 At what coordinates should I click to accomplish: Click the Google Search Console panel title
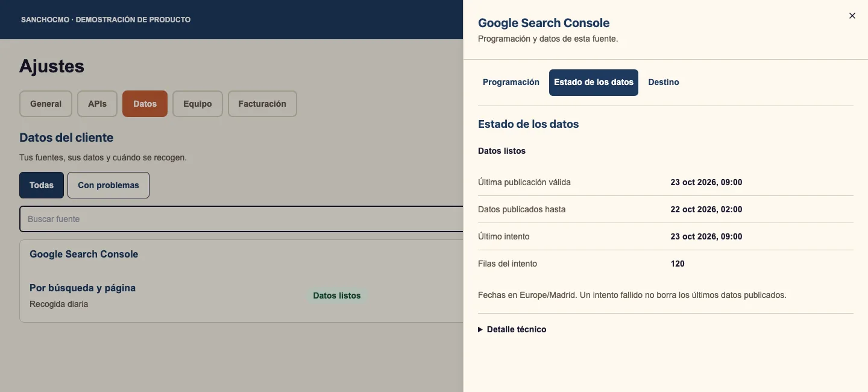click(x=544, y=23)
